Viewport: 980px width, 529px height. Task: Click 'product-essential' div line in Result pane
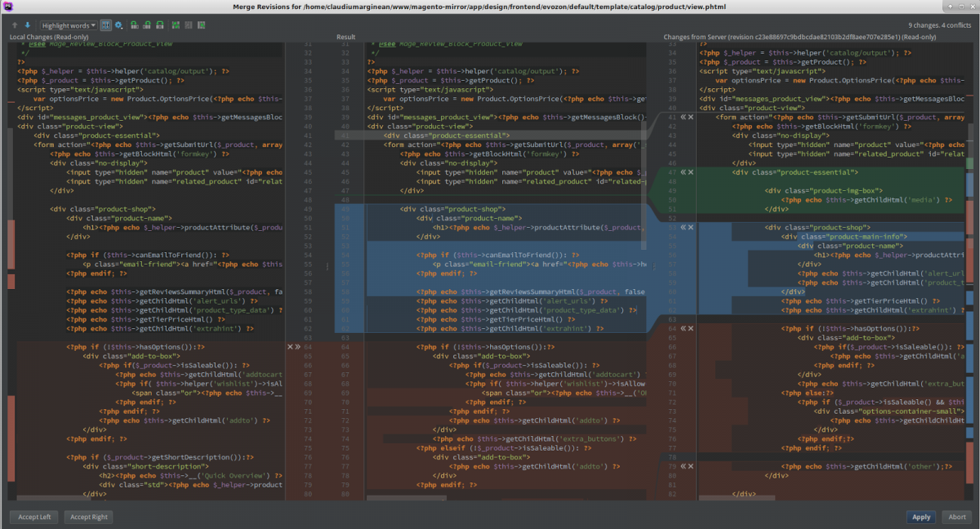448,136
